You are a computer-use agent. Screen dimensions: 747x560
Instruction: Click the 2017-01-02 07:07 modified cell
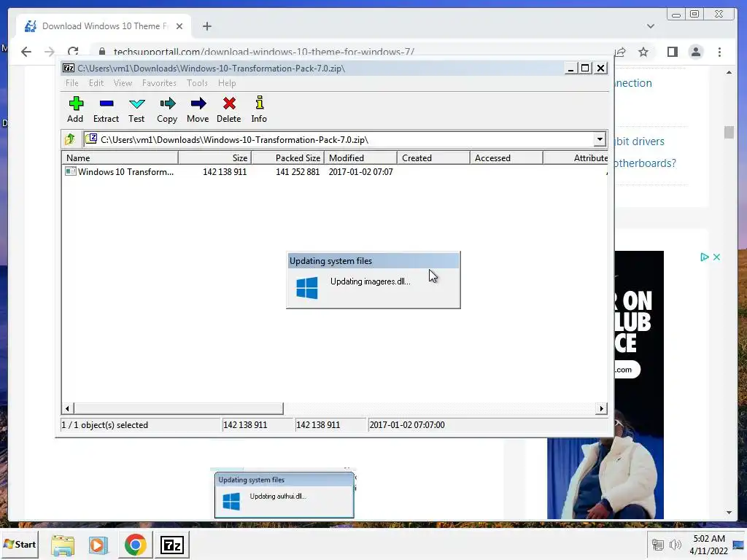[x=360, y=172]
